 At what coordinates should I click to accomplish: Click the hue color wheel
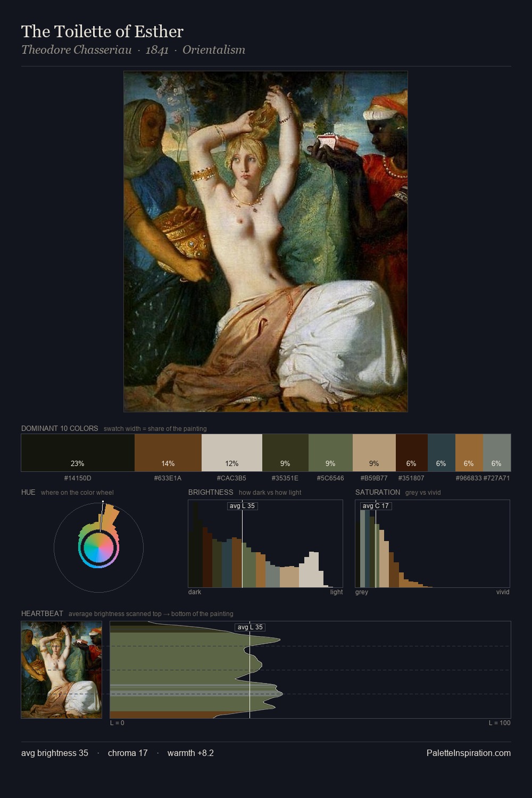click(x=98, y=547)
